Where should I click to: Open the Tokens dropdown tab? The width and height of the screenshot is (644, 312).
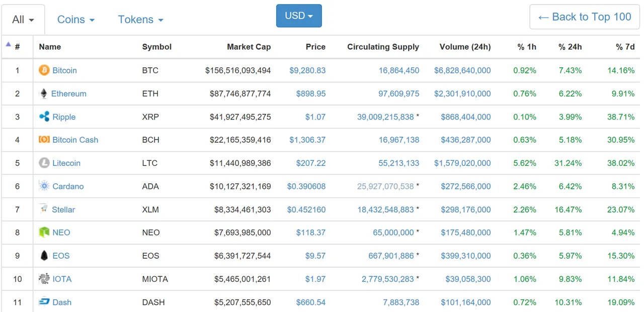141,20
